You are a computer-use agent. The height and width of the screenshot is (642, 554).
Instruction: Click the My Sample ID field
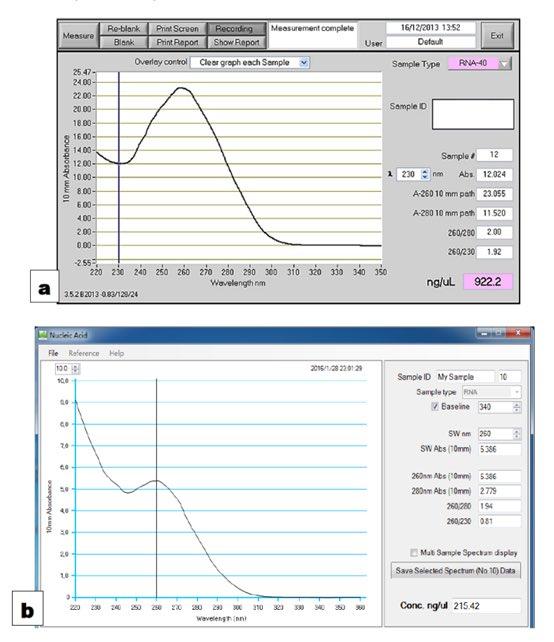point(464,377)
